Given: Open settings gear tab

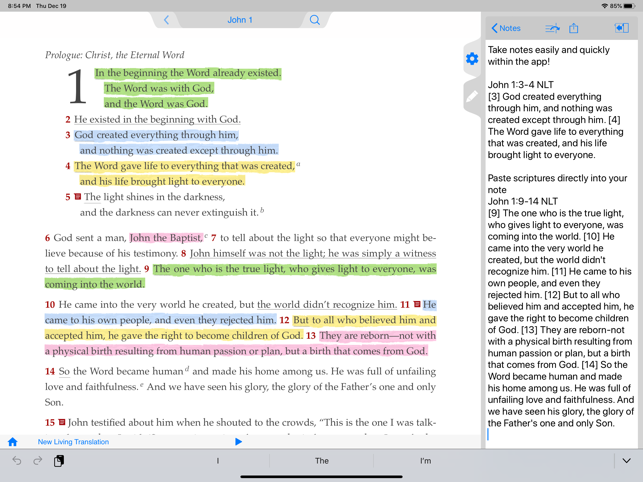Looking at the screenshot, I should pos(472,59).
